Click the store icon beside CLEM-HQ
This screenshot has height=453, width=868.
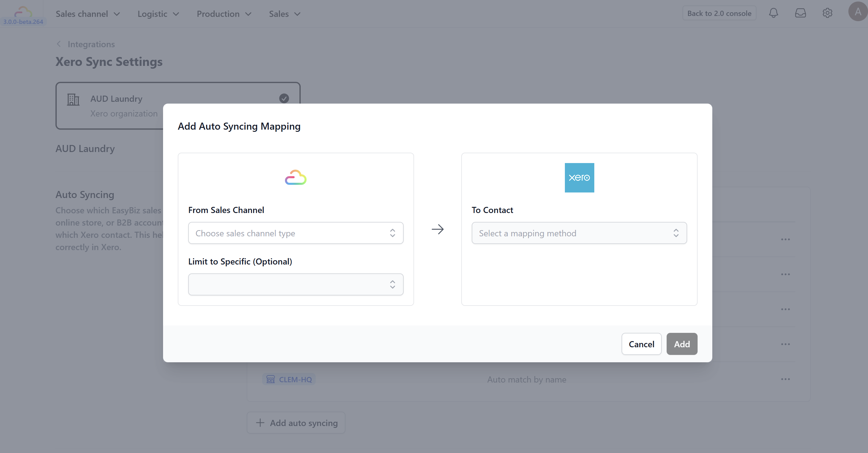[x=271, y=379]
